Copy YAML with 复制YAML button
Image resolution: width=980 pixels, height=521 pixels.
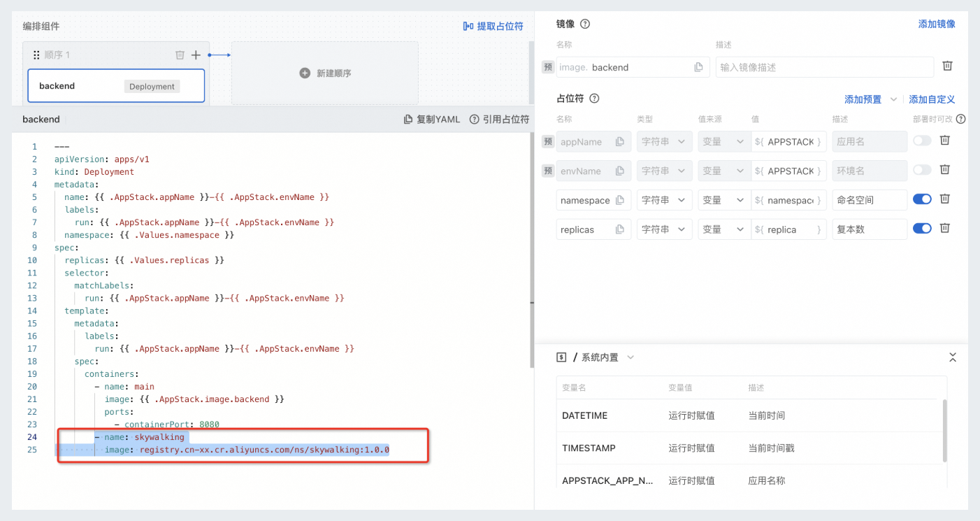coord(432,119)
